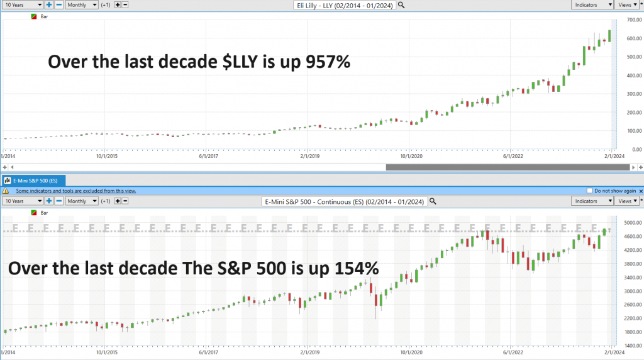
Task: Open Views dropdown on ES chart
Action: tap(627, 201)
